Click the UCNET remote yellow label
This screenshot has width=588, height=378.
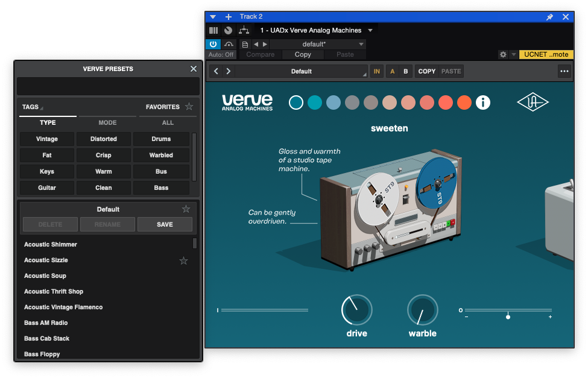546,54
